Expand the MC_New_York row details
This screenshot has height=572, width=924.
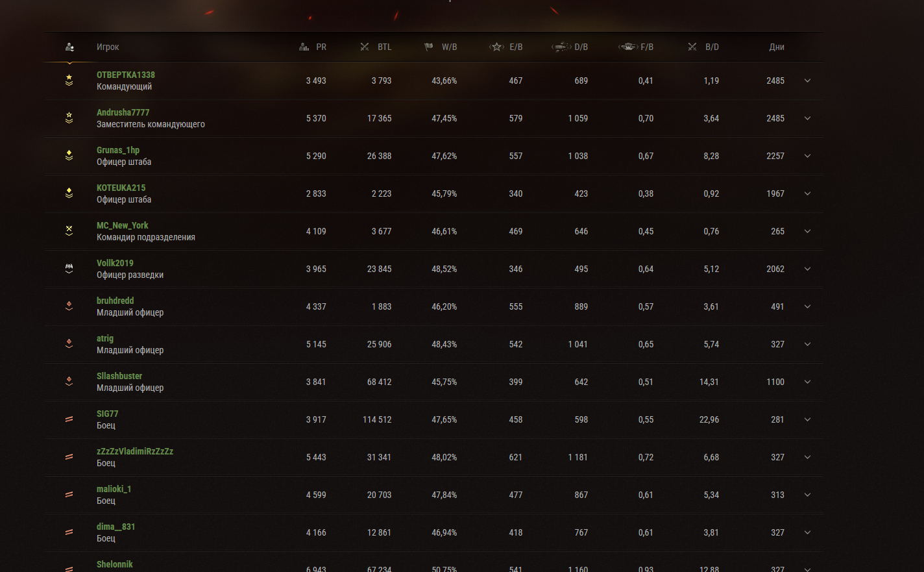(808, 231)
